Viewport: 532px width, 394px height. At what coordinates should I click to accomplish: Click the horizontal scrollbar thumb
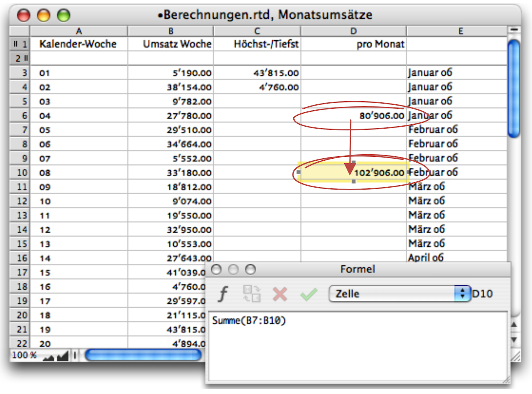pyautogui.click(x=143, y=355)
